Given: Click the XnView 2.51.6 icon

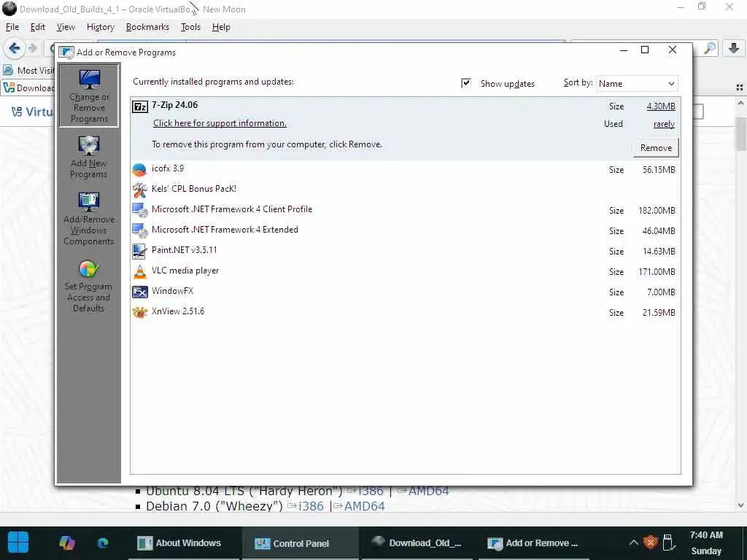Looking at the screenshot, I should click(139, 312).
